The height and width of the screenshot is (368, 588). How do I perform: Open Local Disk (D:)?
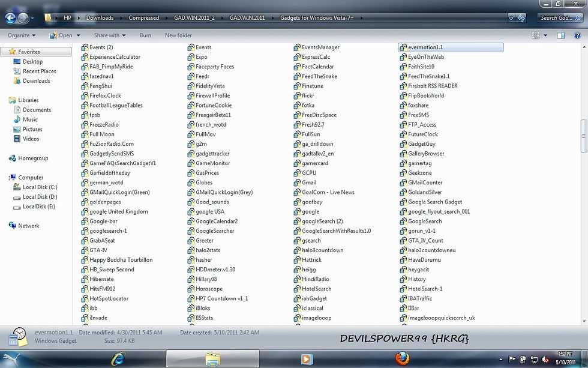[35, 197]
